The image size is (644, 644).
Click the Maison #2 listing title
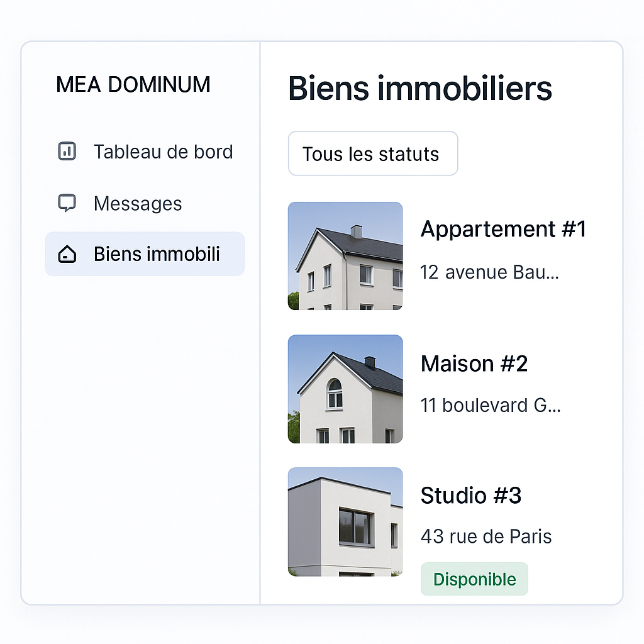[x=474, y=364]
